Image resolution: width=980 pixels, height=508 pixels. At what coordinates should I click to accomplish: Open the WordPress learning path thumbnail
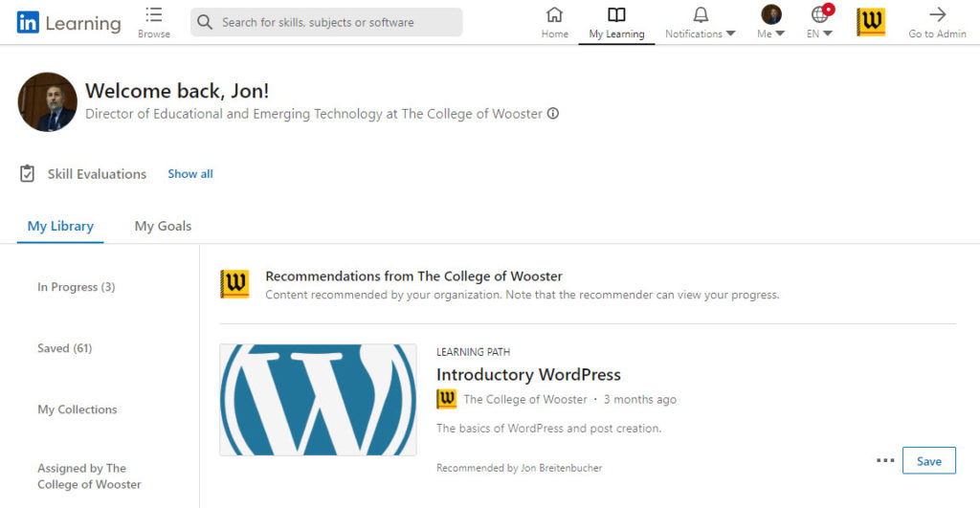(x=318, y=399)
